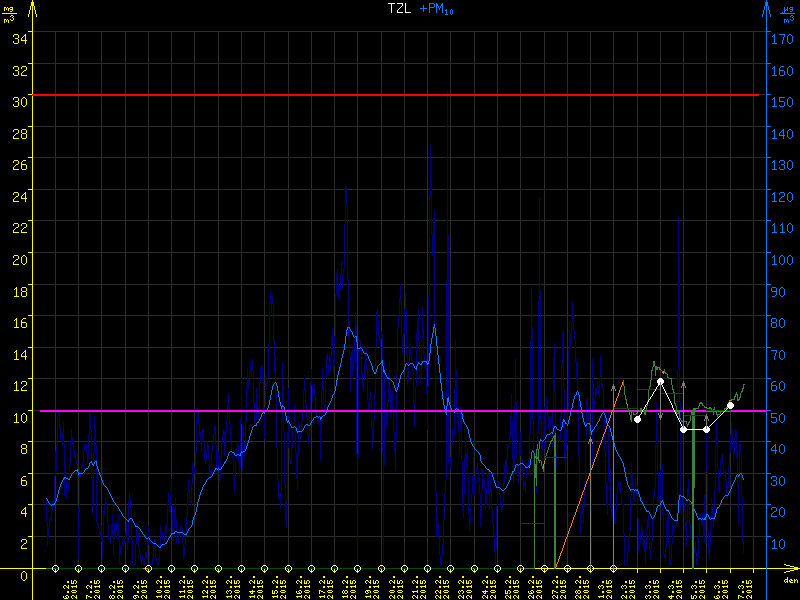The image size is (800, 600).
Task: Select the highest white data point
Action: pyautogui.click(x=661, y=382)
